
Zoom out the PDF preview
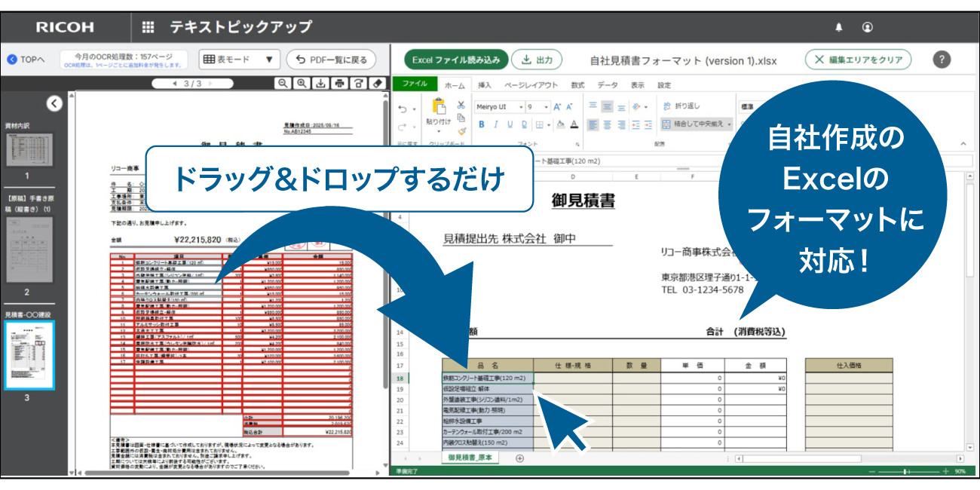click(283, 84)
